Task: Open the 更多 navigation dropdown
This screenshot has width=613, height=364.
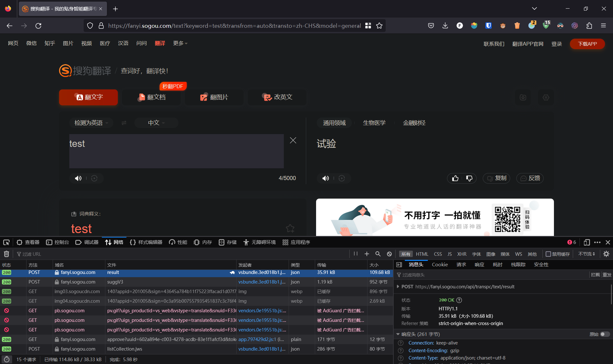Action: point(180,43)
